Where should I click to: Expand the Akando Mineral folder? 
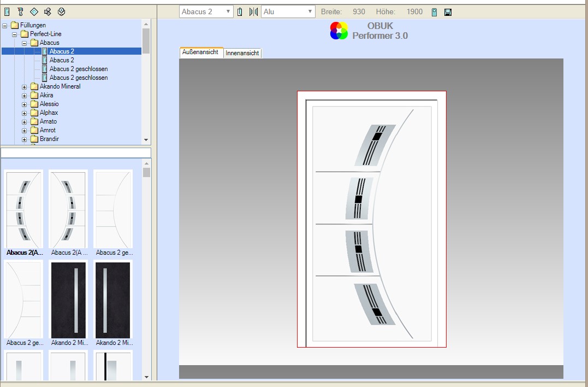(x=25, y=87)
